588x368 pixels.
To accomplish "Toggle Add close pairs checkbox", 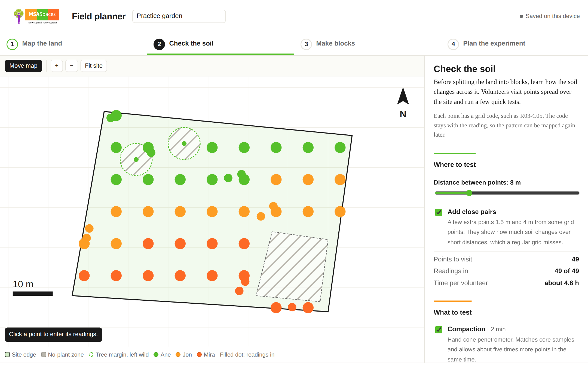I will [439, 212].
